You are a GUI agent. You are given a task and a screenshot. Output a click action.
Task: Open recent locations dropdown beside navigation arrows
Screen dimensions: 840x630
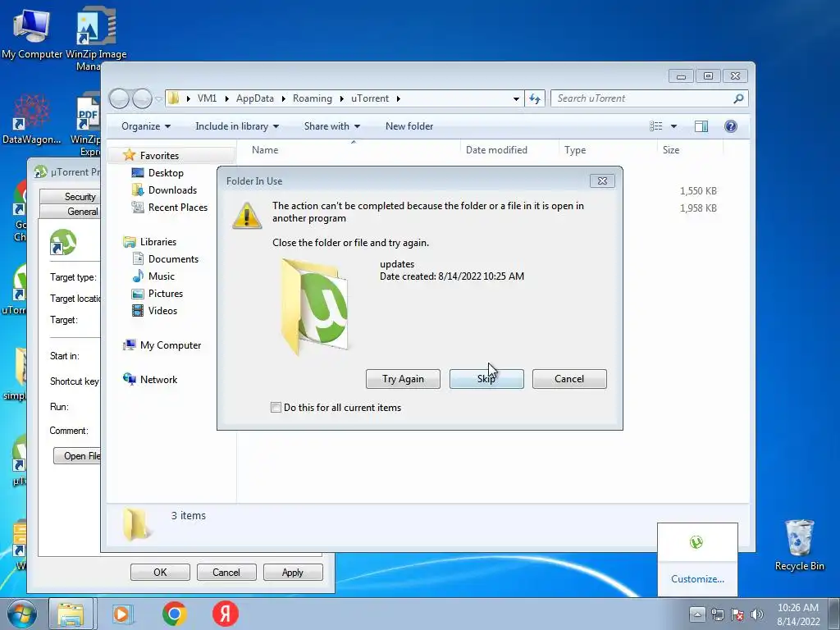(x=158, y=98)
